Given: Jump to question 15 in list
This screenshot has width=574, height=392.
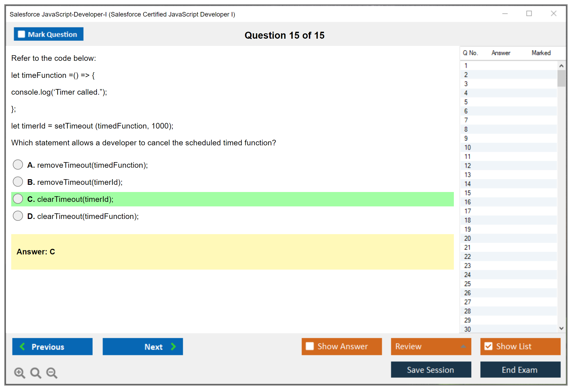Looking at the screenshot, I should tap(467, 193).
